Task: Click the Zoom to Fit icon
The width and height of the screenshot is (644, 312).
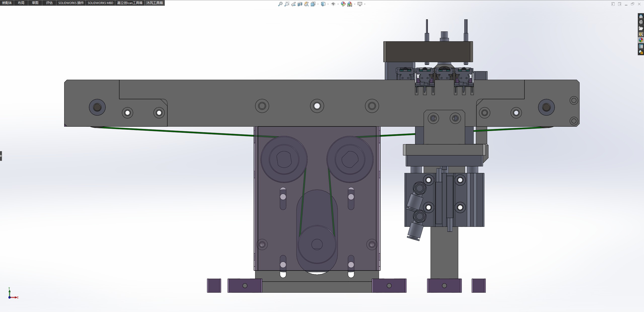Action: (x=280, y=4)
